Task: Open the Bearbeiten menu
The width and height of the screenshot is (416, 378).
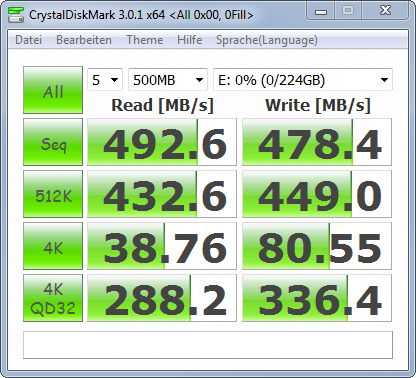Action: (84, 40)
